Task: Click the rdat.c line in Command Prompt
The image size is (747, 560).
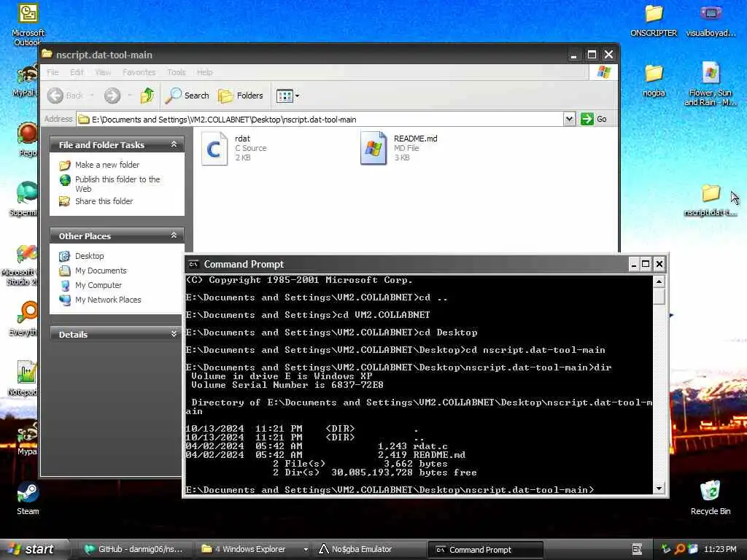Action: click(x=317, y=446)
